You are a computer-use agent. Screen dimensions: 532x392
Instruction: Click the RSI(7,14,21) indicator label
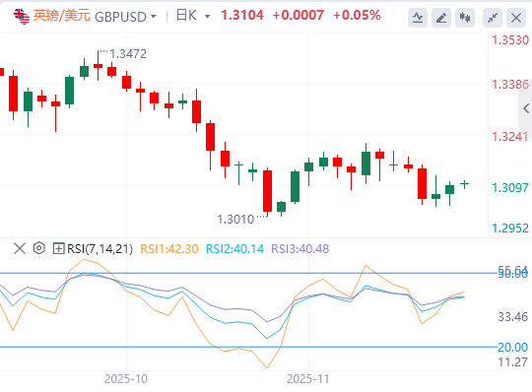click(100, 249)
